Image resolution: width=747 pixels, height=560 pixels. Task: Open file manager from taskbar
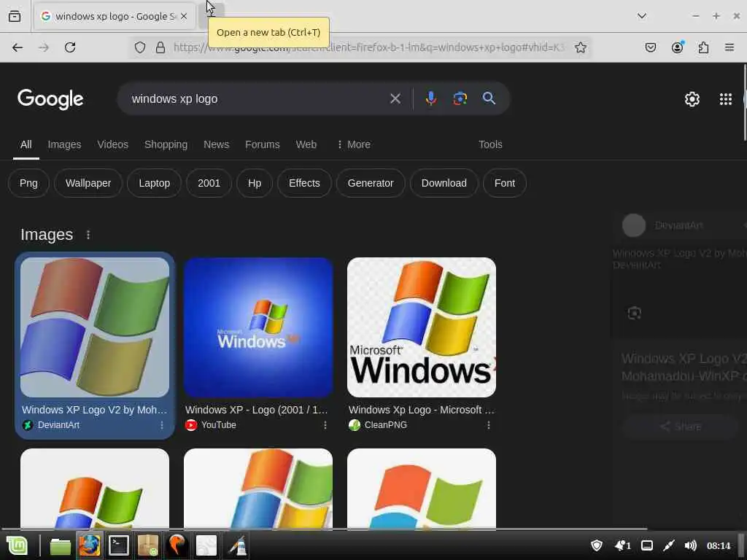click(x=60, y=545)
